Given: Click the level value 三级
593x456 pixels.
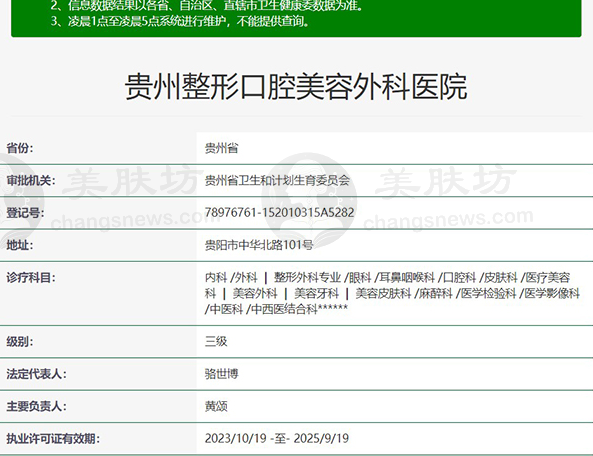Looking at the screenshot, I should pos(216,341).
